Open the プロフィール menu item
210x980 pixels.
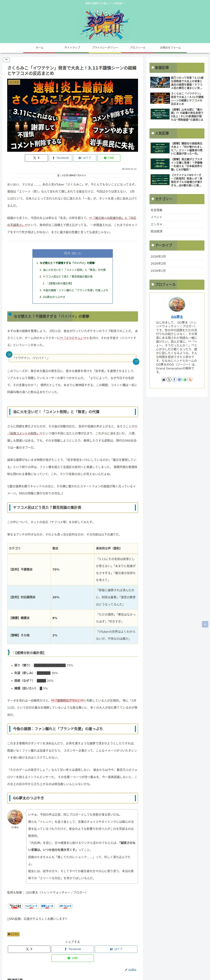(138, 48)
